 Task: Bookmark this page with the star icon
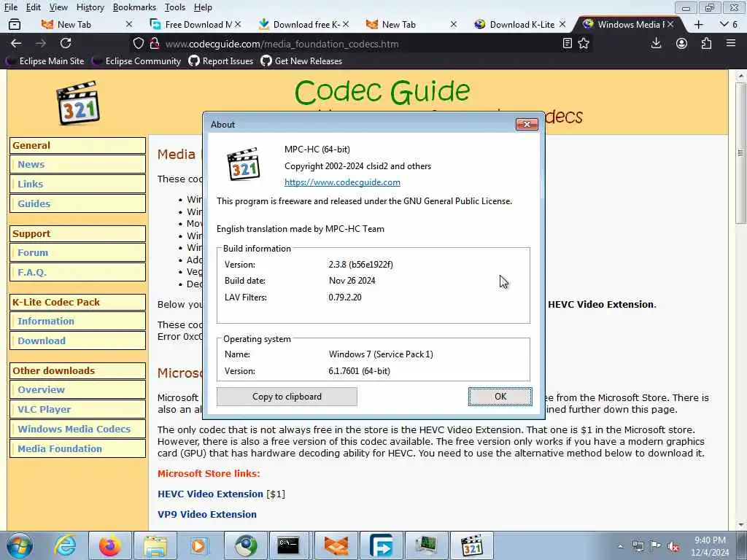(584, 43)
